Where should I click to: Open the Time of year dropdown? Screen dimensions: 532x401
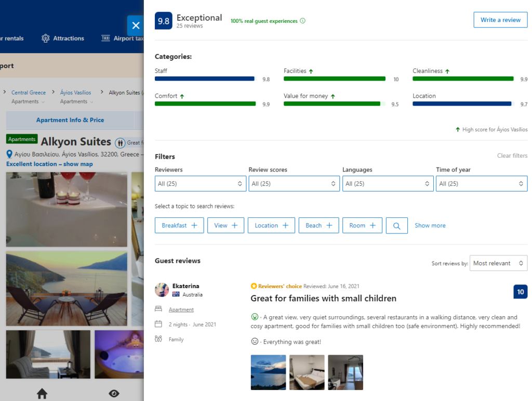[482, 184]
